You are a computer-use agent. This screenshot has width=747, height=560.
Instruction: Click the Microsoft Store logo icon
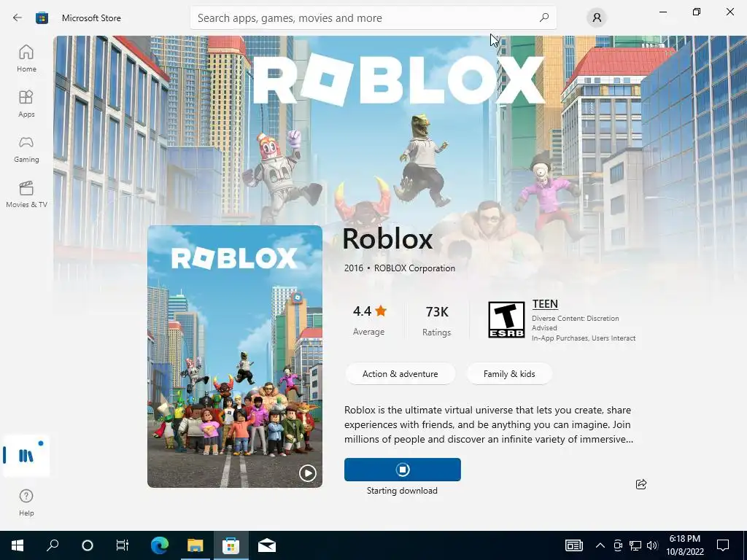(42, 18)
